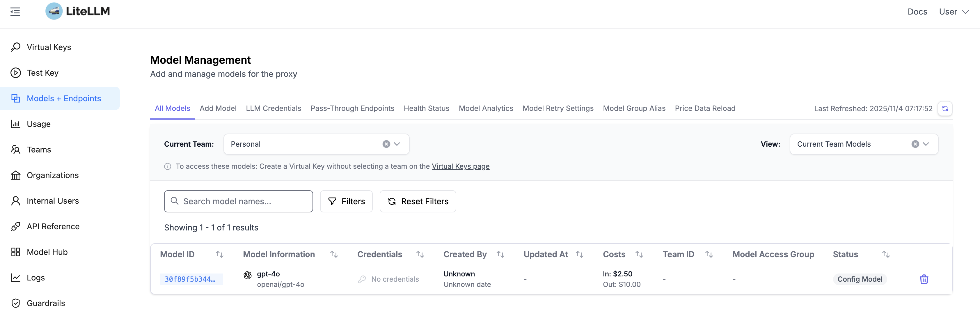Open Organizations via the building icon
Screen dimensions: 980x309
[16, 175]
